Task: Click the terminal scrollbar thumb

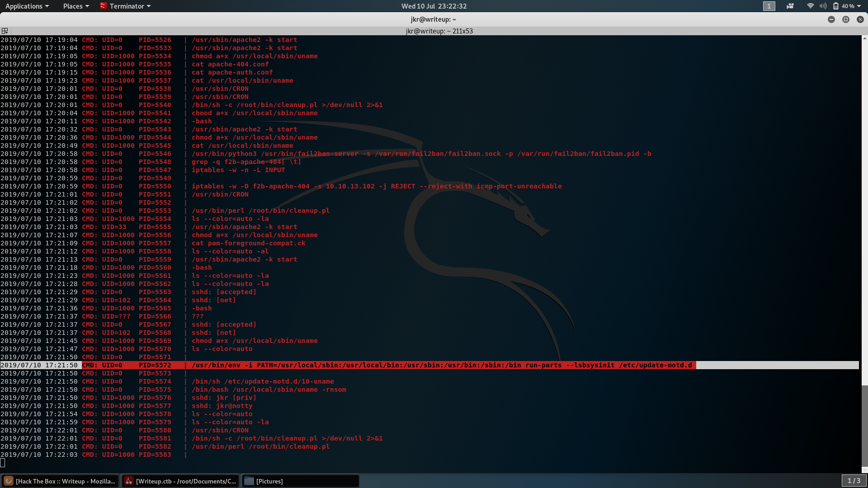Action: (864, 425)
